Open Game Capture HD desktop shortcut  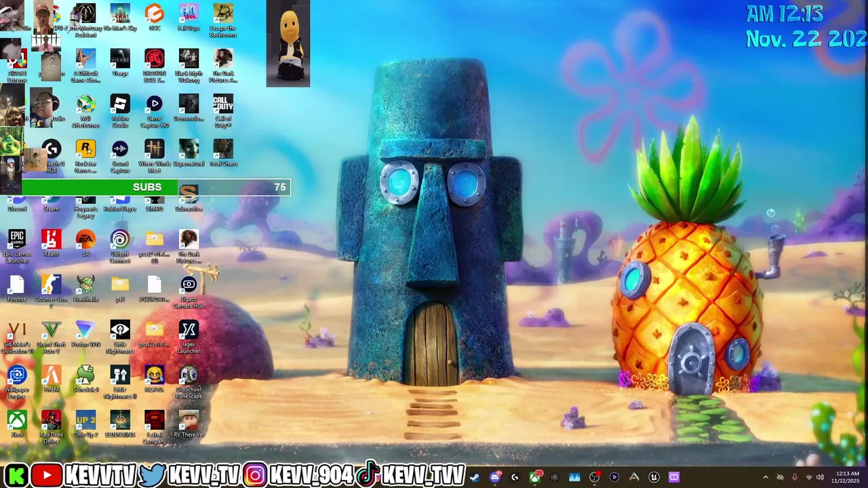(x=155, y=112)
